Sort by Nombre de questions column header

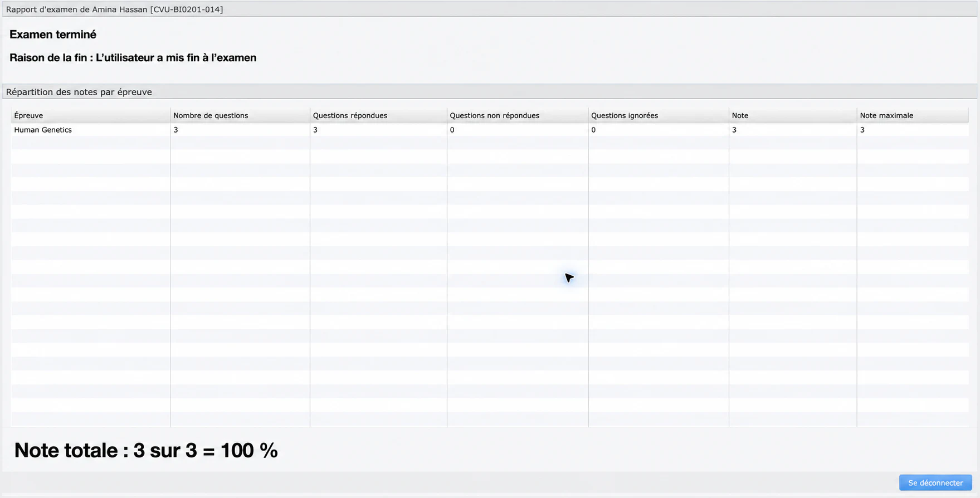(240, 115)
